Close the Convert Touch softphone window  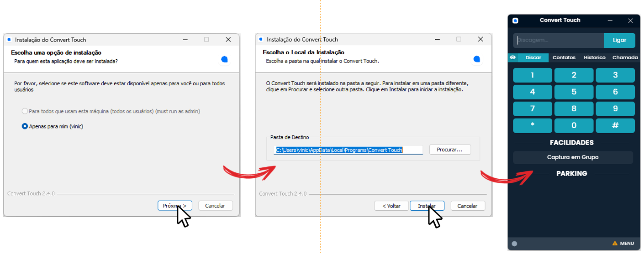[x=630, y=21]
